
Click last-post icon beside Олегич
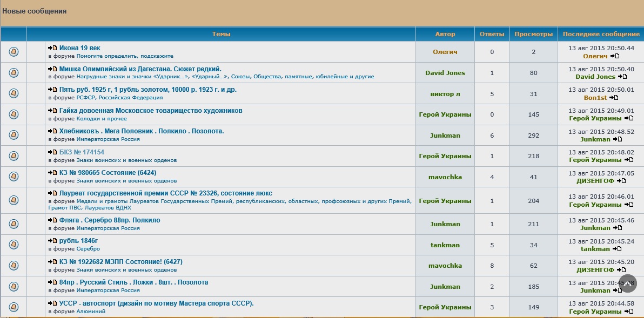click(x=615, y=56)
